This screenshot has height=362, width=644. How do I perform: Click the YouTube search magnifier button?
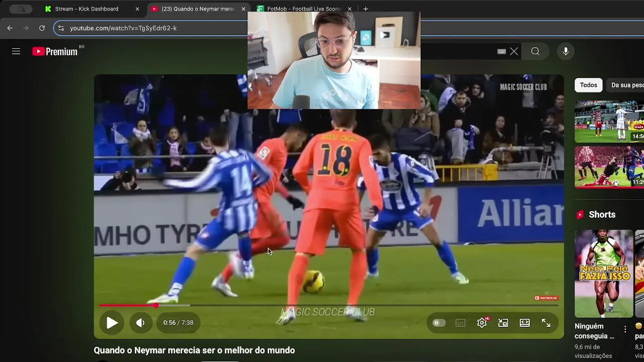(x=535, y=51)
